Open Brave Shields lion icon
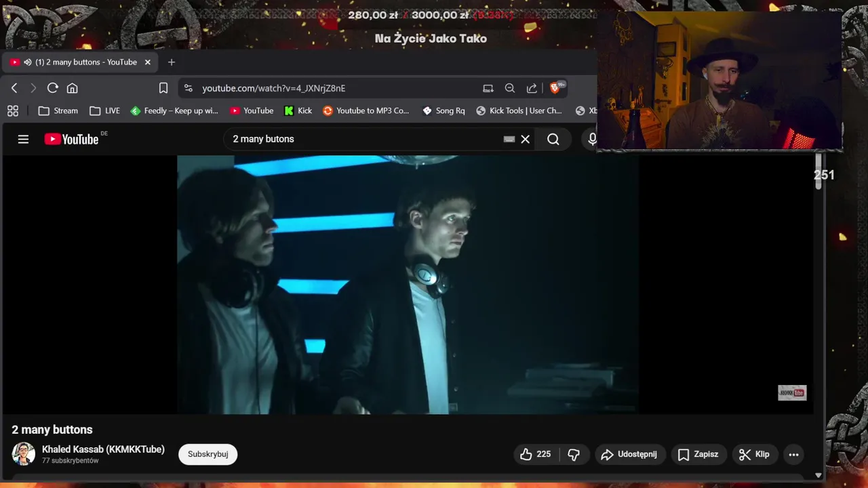 (x=555, y=88)
